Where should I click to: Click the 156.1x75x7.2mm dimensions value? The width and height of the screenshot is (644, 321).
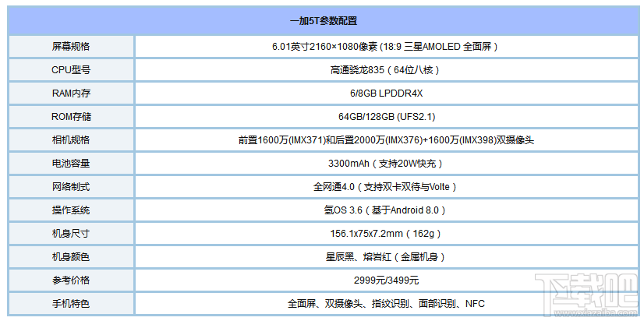coord(386,234)
